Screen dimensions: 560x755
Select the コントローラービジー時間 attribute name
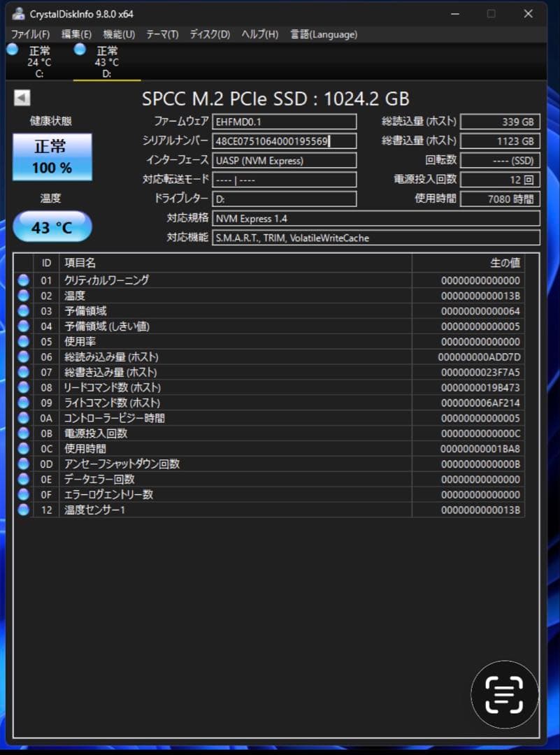pos(114,418)
